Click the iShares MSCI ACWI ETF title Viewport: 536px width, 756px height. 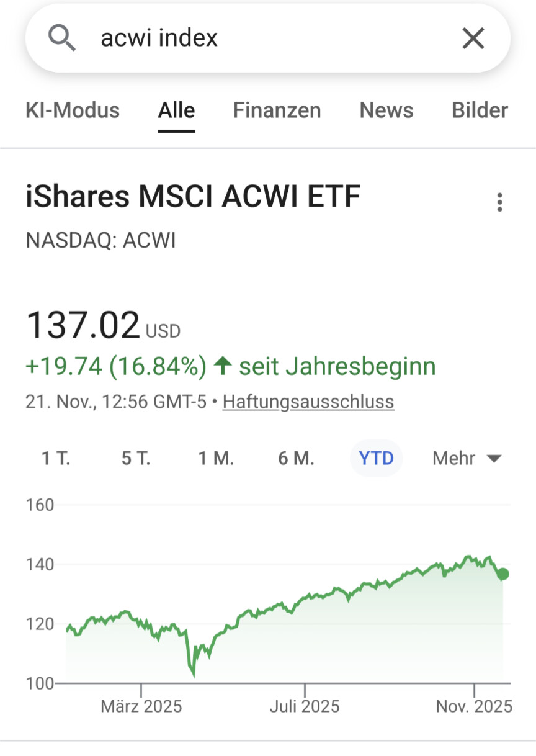click(193, 197)
